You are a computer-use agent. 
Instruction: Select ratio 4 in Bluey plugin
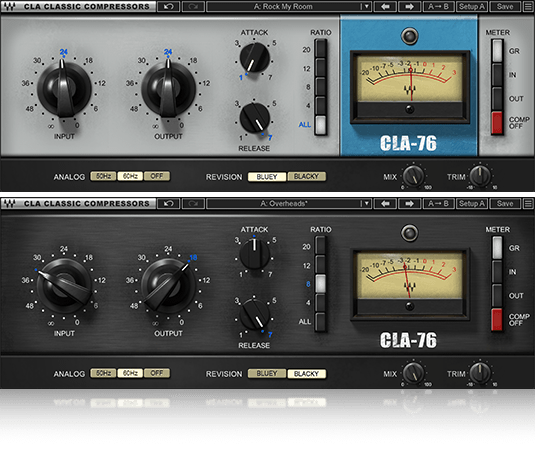tap(320, 106)
